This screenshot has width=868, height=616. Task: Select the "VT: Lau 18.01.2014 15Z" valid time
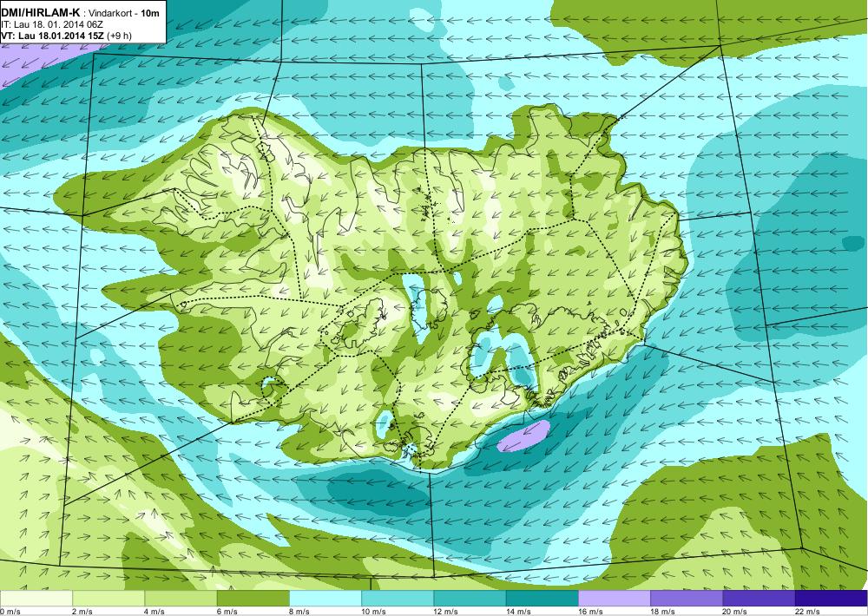click(x=52, y=36)
